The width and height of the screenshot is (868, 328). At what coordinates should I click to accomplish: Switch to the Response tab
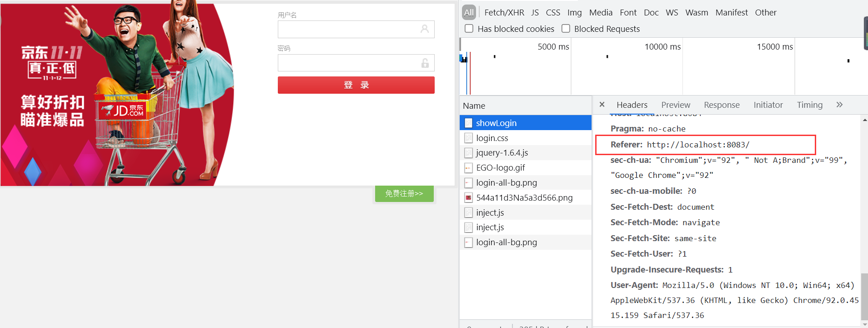[x=722, y=105]
